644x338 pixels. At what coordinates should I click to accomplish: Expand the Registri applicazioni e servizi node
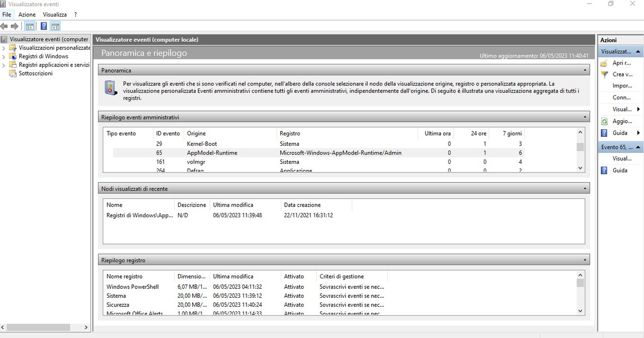[4, 65]
